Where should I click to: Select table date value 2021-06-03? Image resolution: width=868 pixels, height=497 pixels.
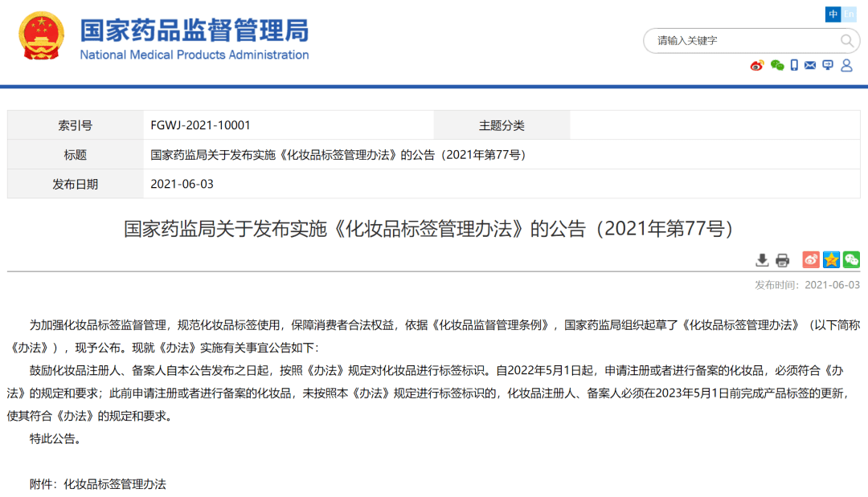coord(182,184)
